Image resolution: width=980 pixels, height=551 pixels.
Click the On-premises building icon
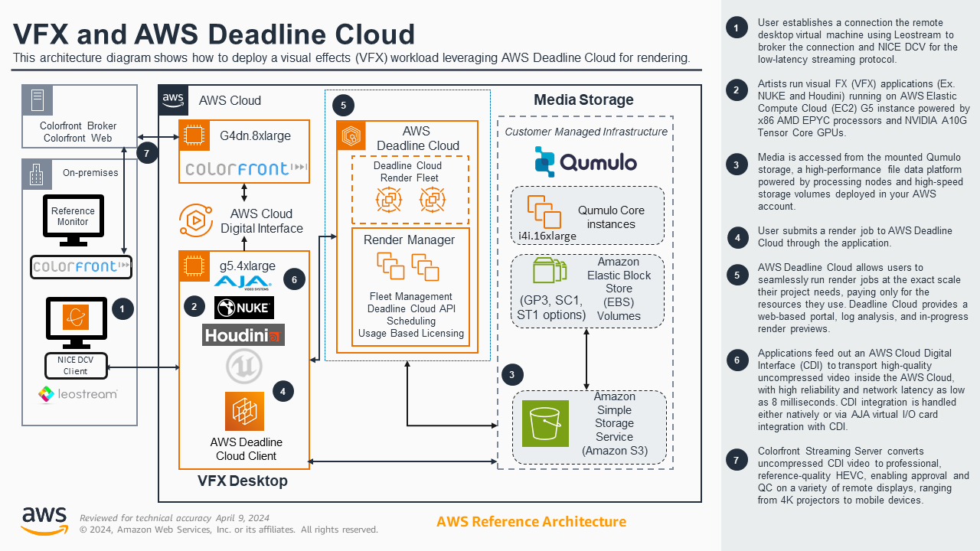pyautogui.click(x=38, y=174)
